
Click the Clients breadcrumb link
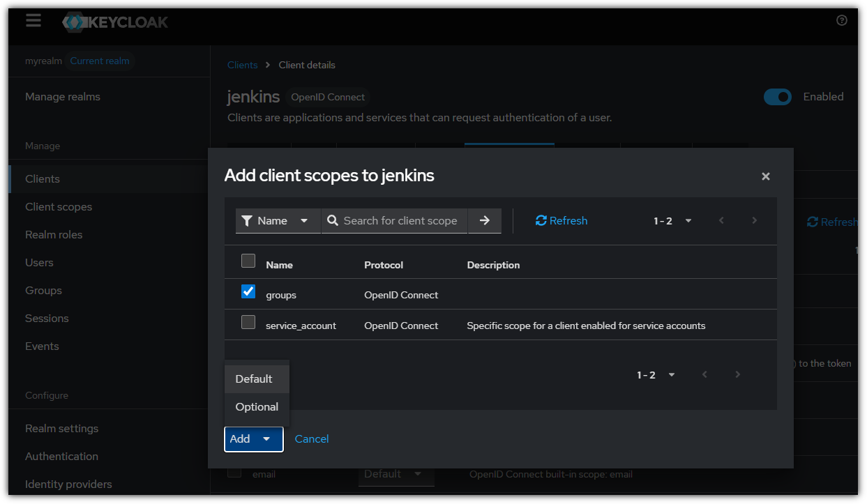coord(243,65)
